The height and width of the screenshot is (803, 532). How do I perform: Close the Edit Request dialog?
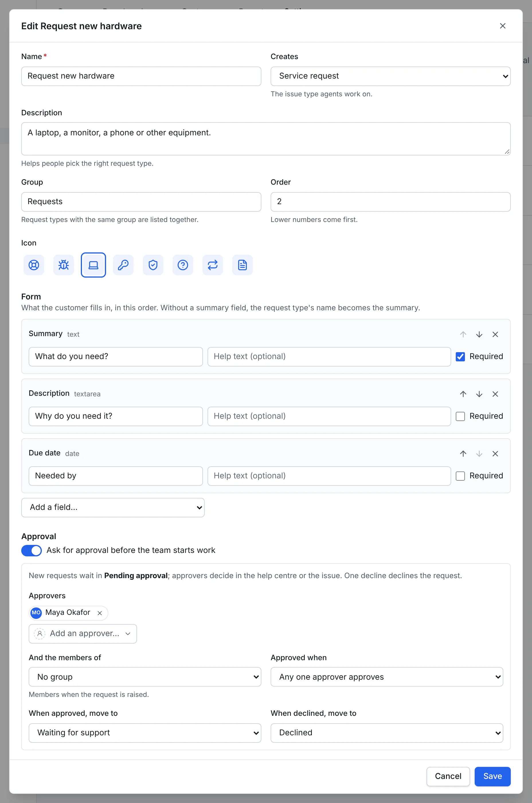pyautogui.click(x=503, y=26)
